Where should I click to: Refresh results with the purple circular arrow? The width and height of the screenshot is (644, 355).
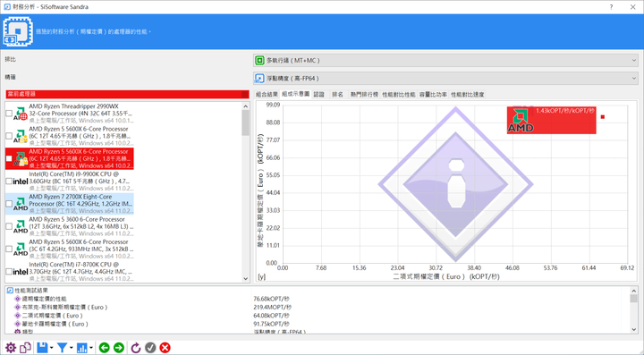136,348
